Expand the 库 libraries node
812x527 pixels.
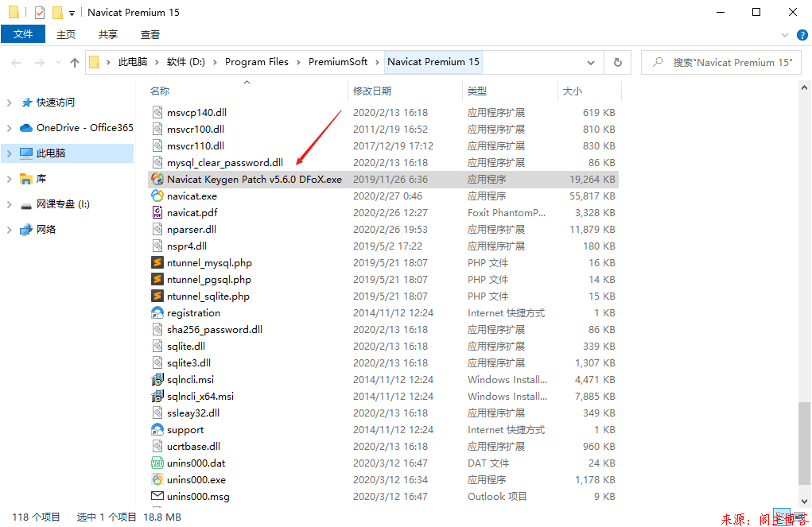pyautogui.click(x=9, y=179)
